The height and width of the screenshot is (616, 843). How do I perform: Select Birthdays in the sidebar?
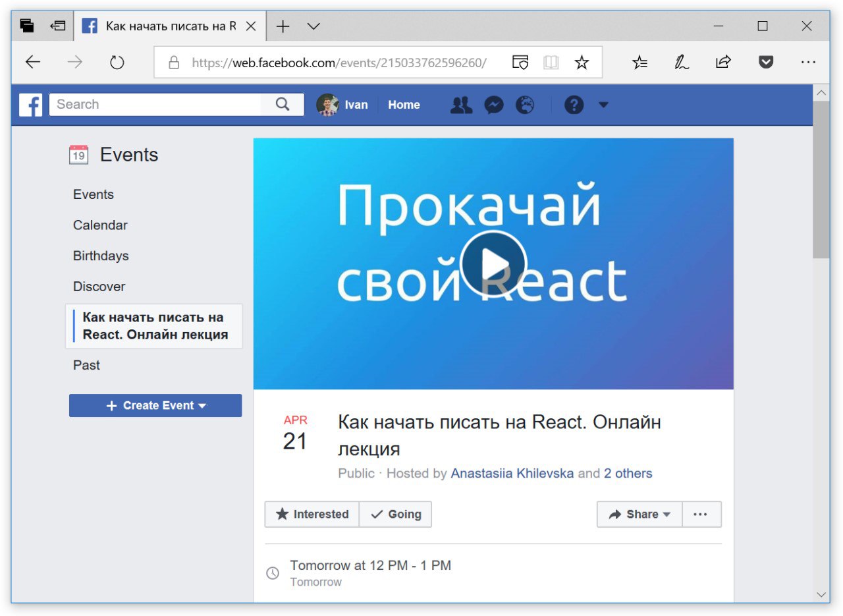[x=101, y=256]
